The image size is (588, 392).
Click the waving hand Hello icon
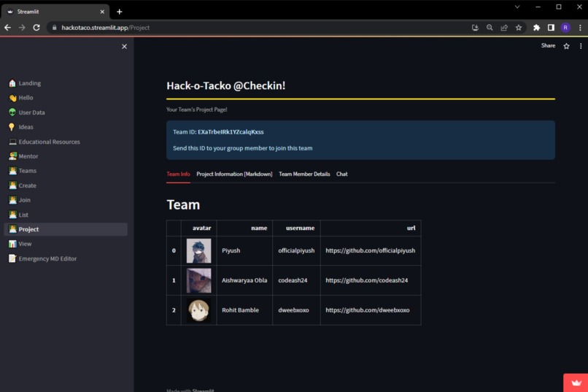[12, 98]
